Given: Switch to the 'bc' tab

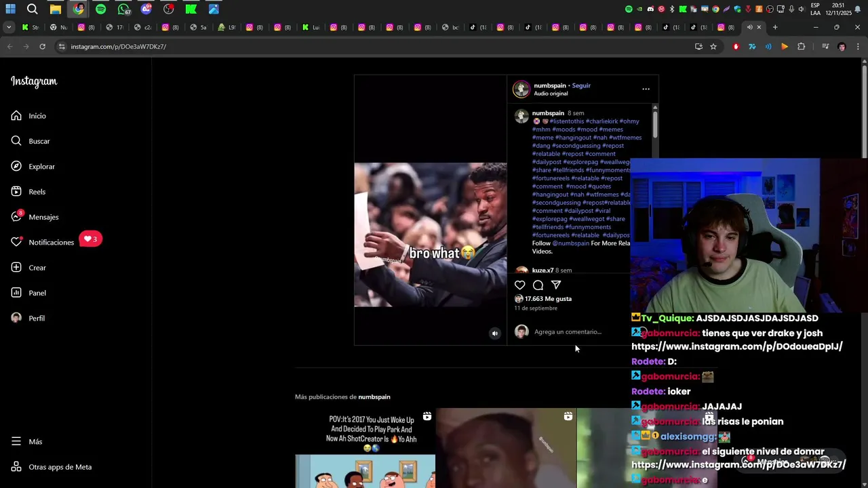Looking at the screenshot, I should tap(450, 27).
